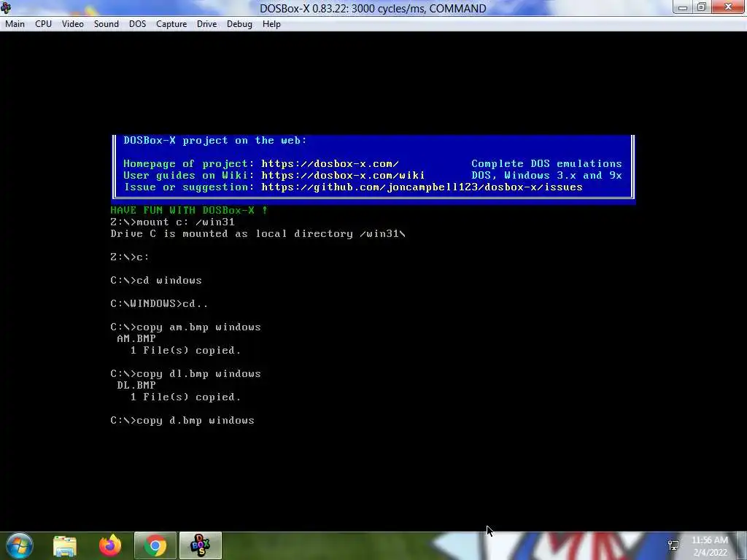Close the DOSBox-X window
This screenshot has height=560, width=747.
click(728, 7)
